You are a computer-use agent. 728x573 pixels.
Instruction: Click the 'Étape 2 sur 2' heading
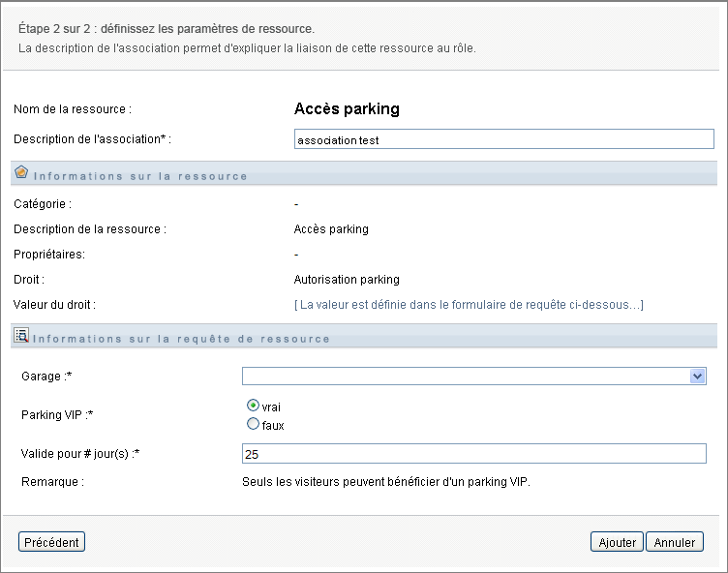pyautogui.click(x=167, y=28)
